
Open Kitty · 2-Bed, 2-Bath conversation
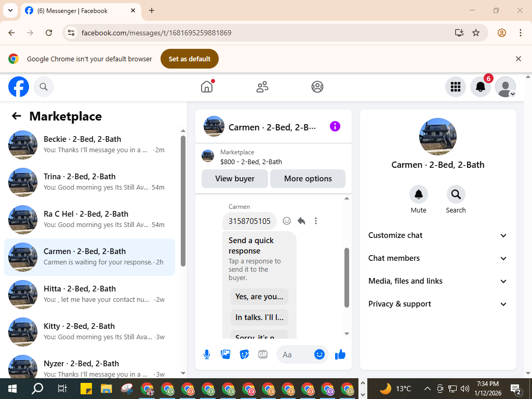89,332
